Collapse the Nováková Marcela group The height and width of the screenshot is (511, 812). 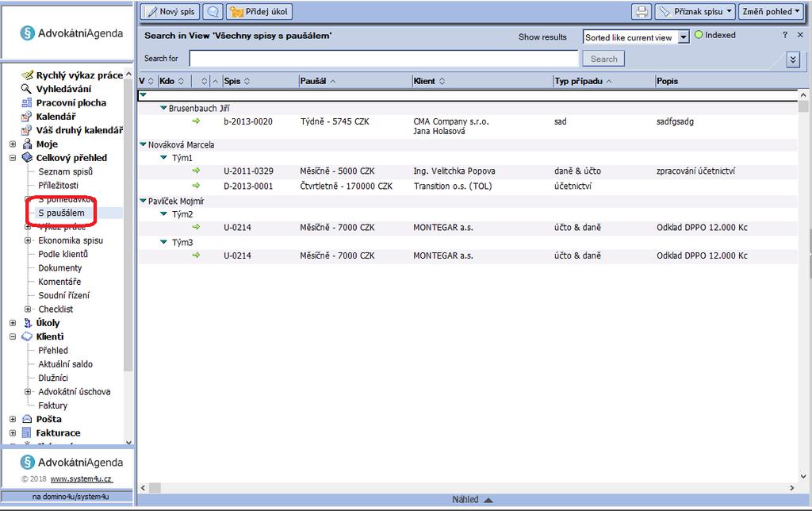(143, 144)
